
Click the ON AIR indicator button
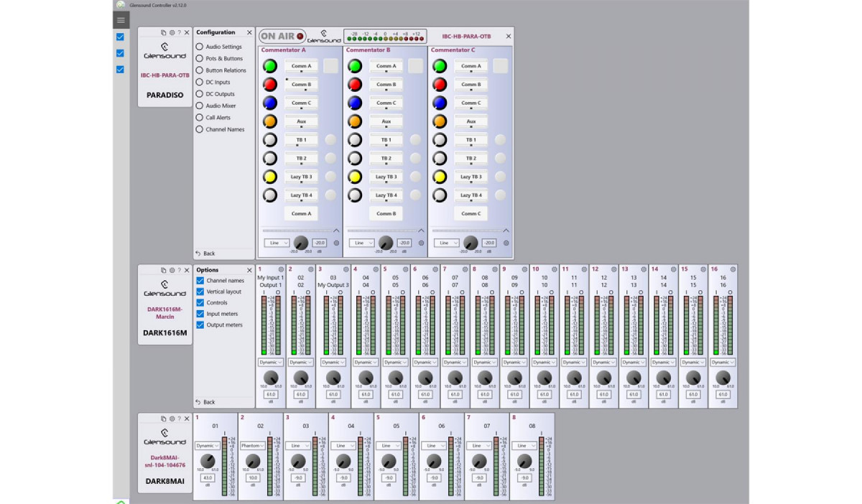(282, 36)
